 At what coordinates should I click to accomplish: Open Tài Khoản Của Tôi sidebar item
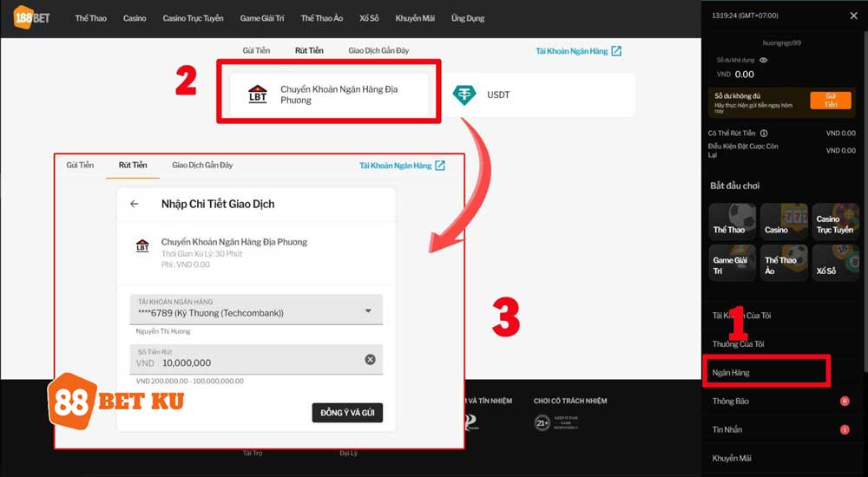(x=742, y=316)
